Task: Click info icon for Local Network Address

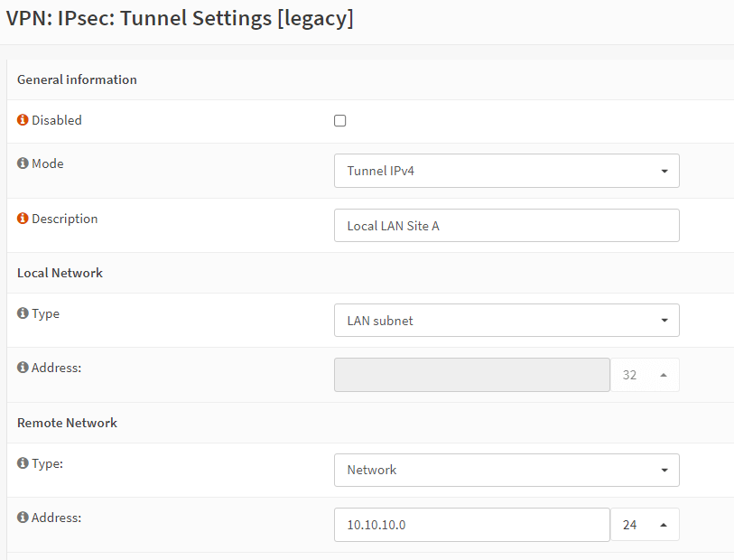Action: (23, 368)
